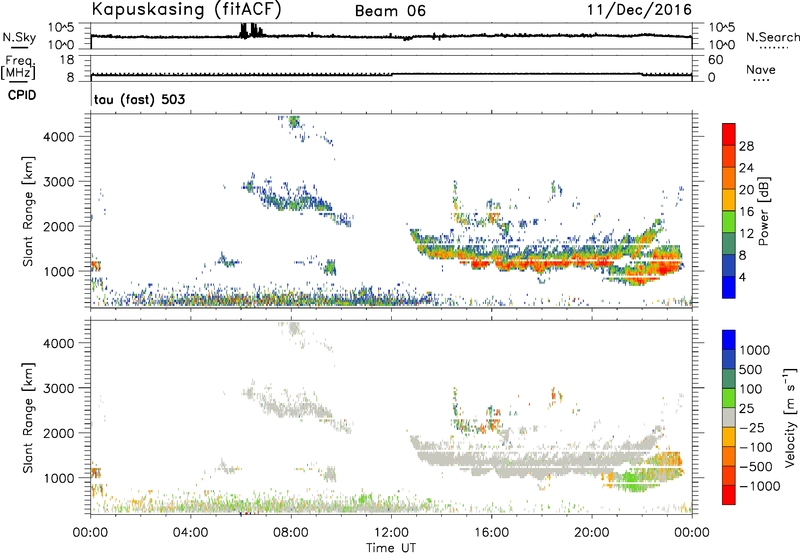Click the 'N.Sky' legend label
Image resolution: width=800 pixels, height=554 pixels.
[19, 37]
